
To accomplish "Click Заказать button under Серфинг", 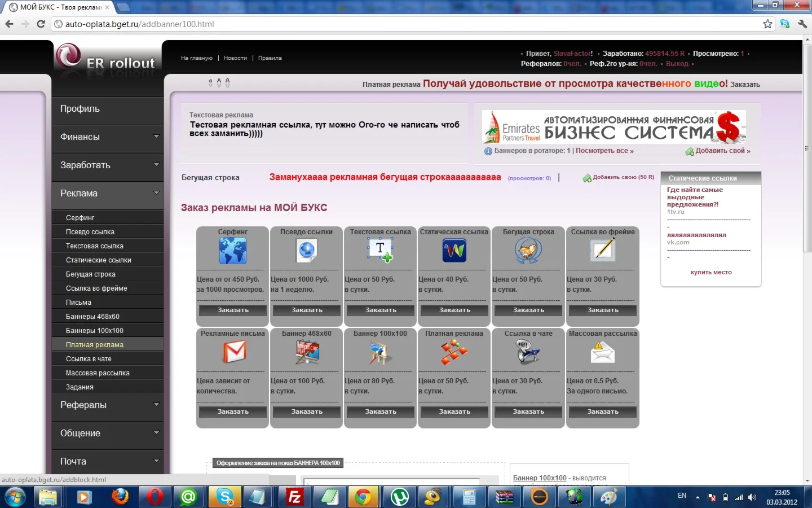I will (233, 310).
